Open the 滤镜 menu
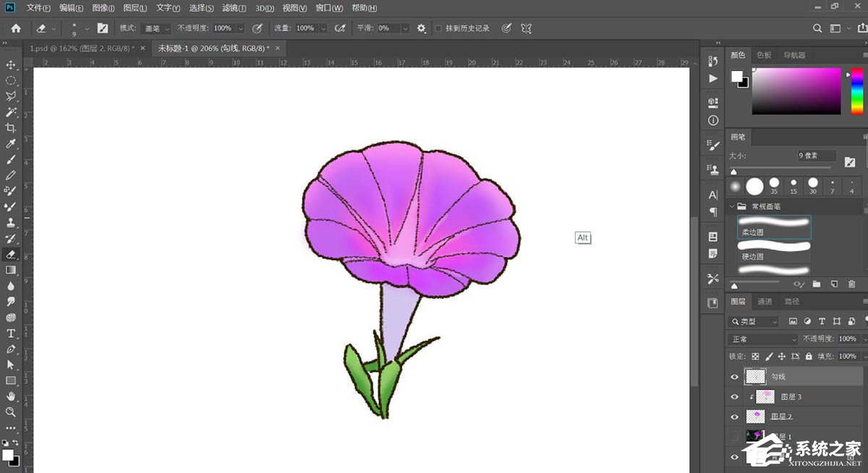 coord(234,8)
